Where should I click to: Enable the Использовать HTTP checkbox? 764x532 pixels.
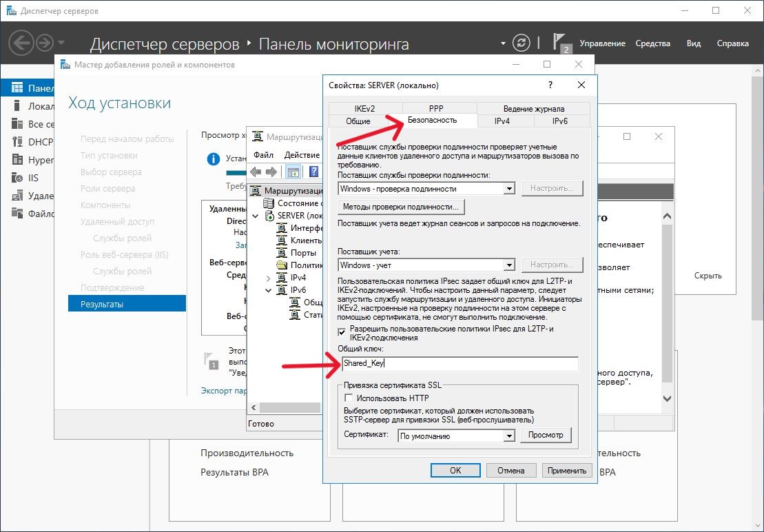349,398
